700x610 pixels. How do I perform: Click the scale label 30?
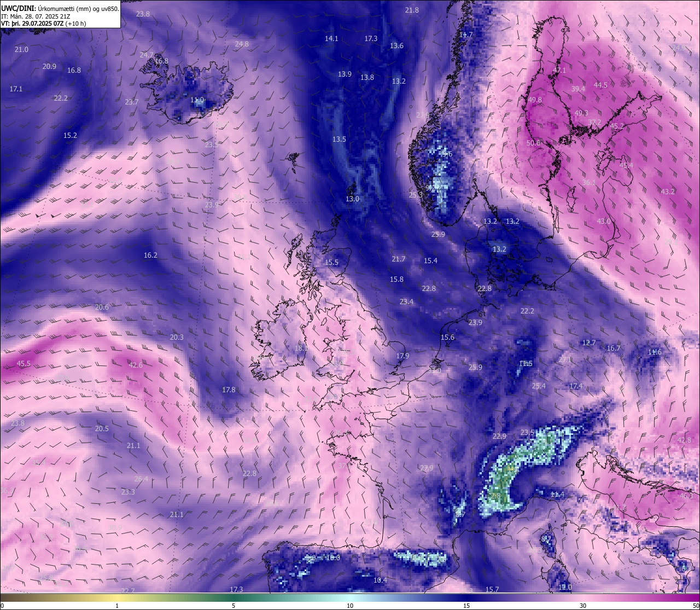pos(583,606)
